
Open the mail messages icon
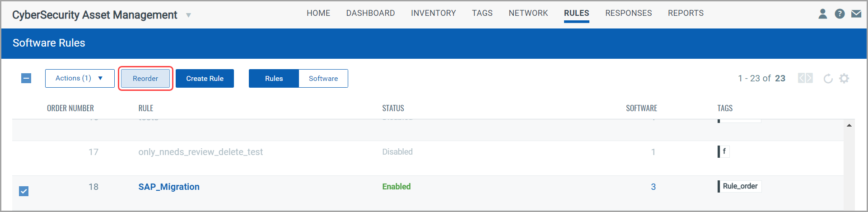point(856,14)
